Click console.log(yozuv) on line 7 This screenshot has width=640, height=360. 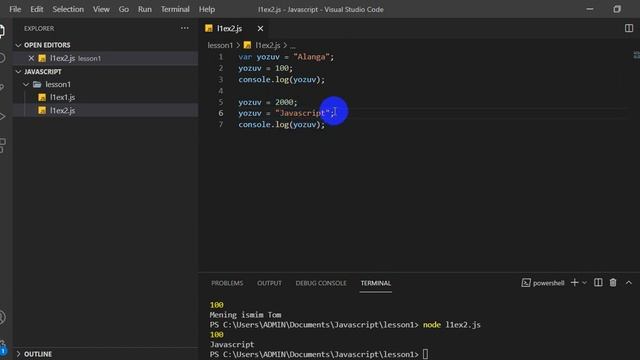tap(282, 124)
